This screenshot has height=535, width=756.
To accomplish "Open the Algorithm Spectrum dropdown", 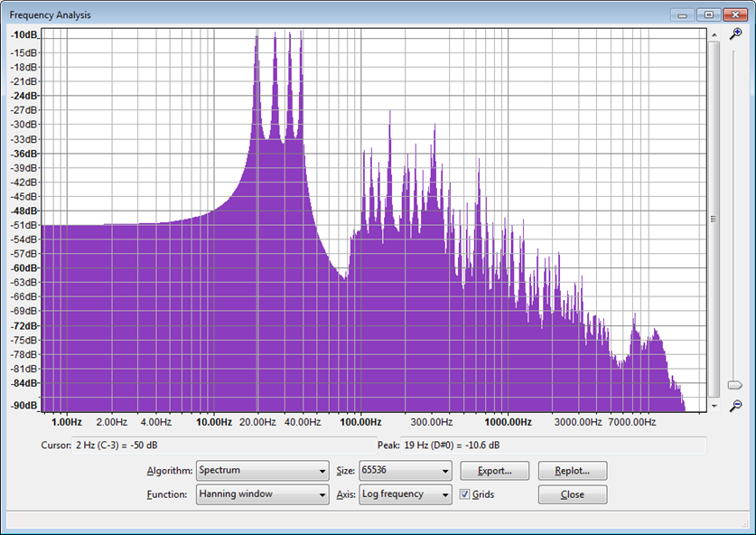I will [x=263, y=470].
